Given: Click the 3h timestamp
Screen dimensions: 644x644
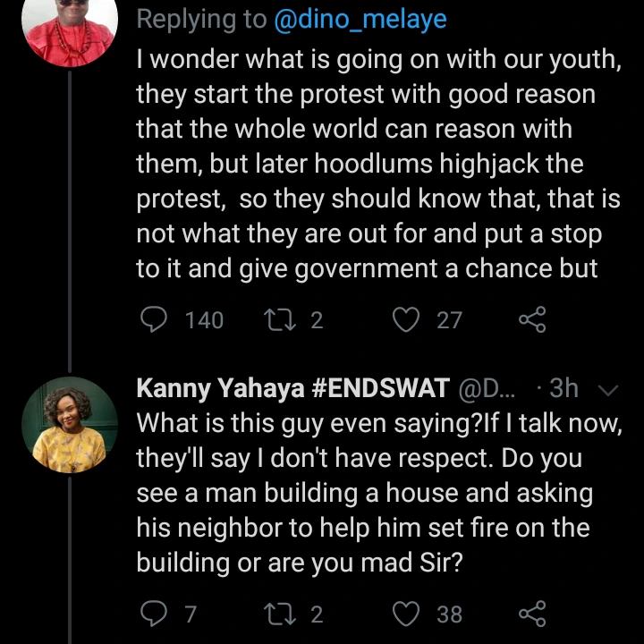Looking at the screenshot, I should 564,388.
